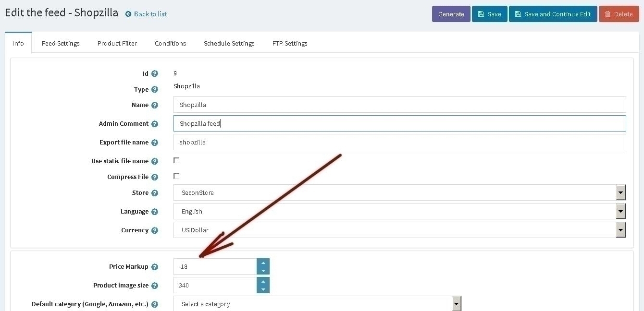This screenshot has height=311, width=644.
Task: Enable Use static file name checkbox
Action: 176,160
